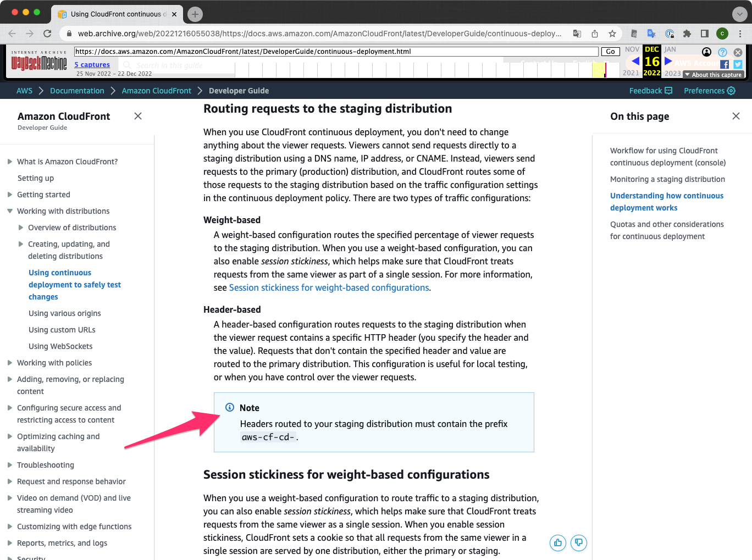Click the share icon in the address bar
Image resolution: width=752 pixels, height=560 pixels.
595,34
